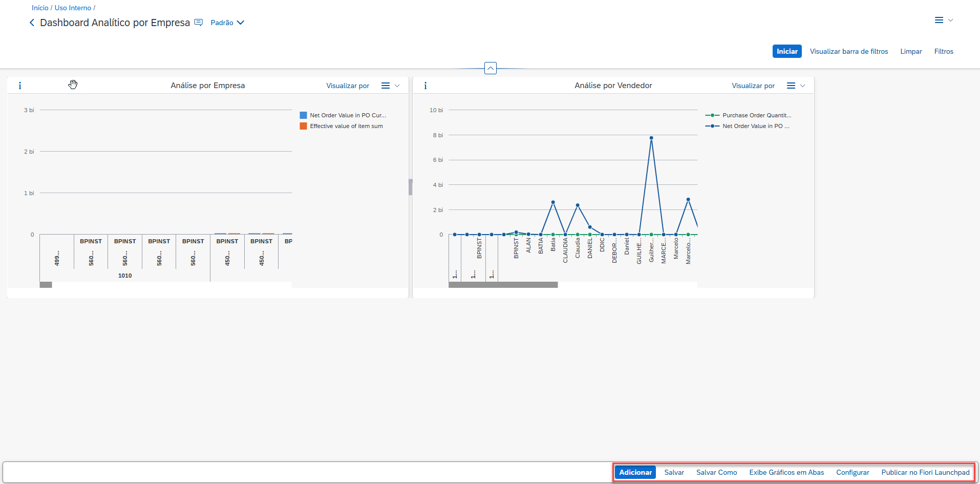Click the comment icon next to dashboard title
Image resolution: width=980 pixels, height=484 pixels.
point(199,23)
